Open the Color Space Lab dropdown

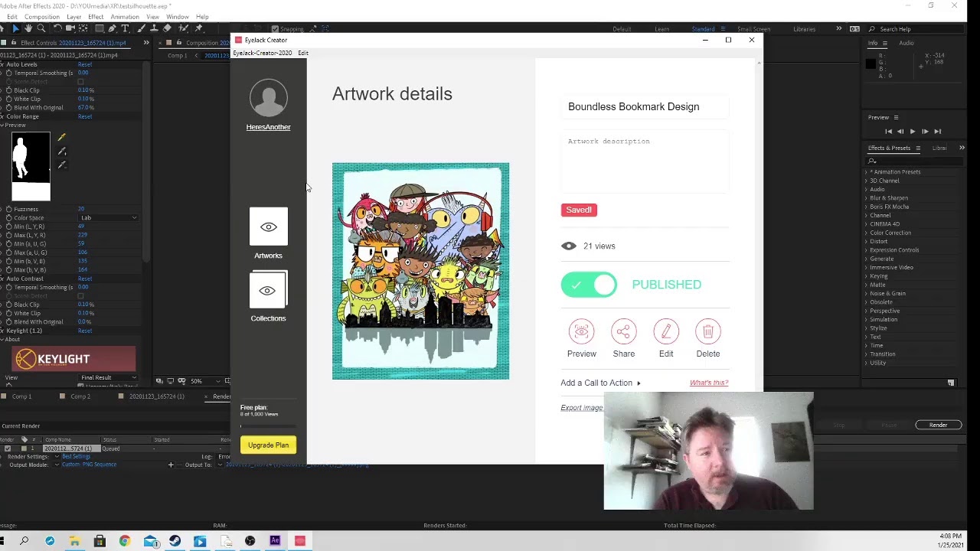click(x=108, y=218)
